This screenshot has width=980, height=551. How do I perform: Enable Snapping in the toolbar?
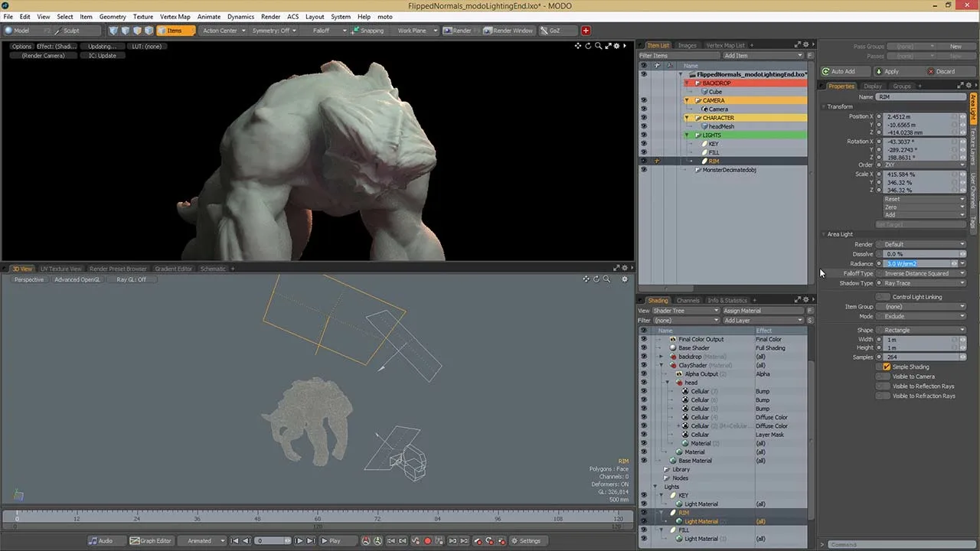click(367, 31)
